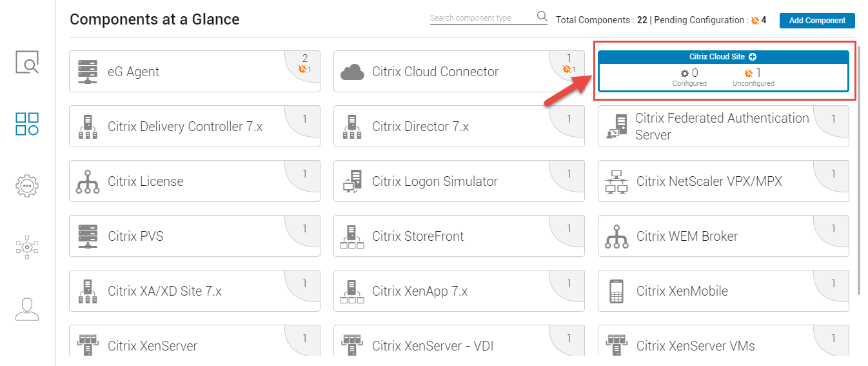
Task: Open the settings gear sidebar icon
Action: pyautogui.click(x=27, y=185)
